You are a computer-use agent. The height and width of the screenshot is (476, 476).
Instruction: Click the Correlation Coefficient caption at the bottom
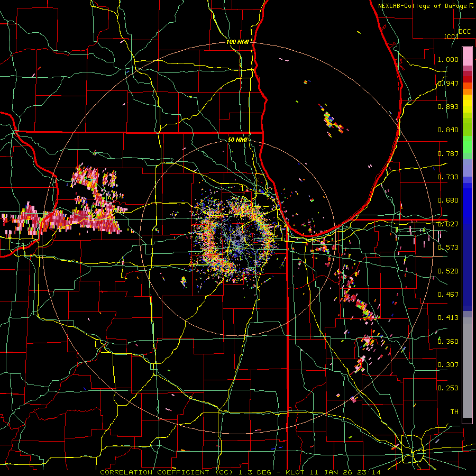(240, 472)
